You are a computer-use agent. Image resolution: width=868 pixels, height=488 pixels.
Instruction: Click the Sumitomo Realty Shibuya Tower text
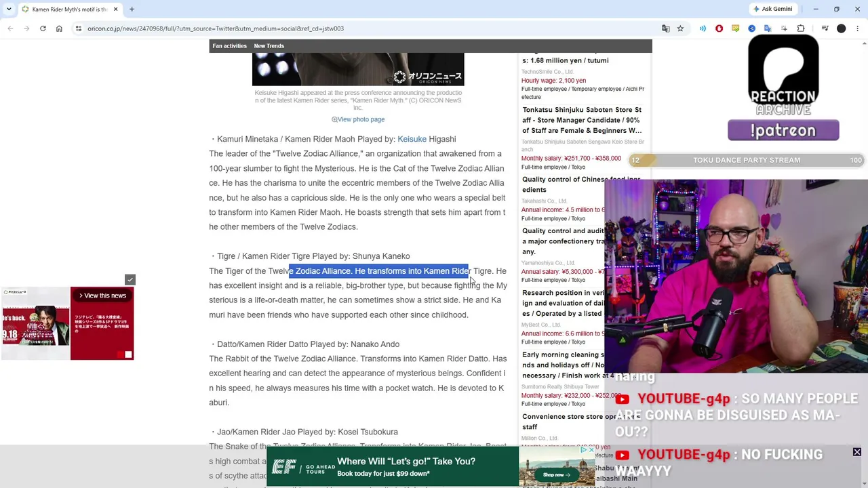point(560,387)
